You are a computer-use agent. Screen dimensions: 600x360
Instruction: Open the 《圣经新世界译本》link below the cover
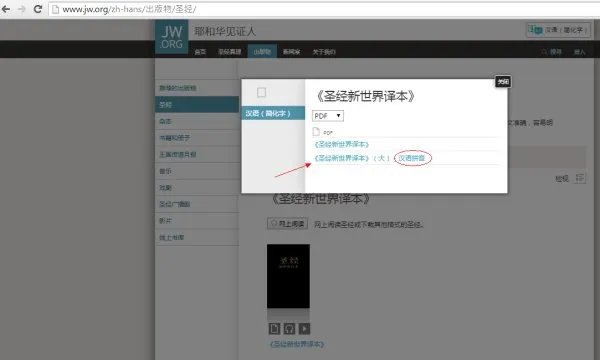(297, 344)
